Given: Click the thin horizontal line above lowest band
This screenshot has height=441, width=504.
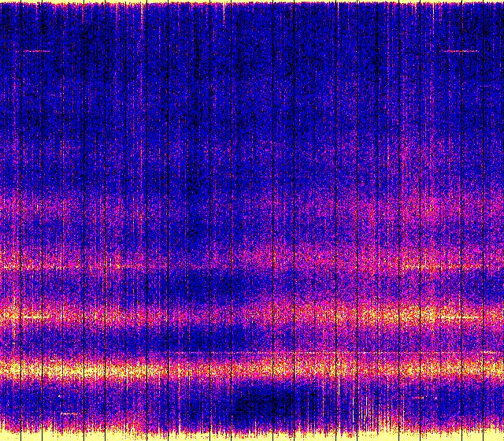Looking at the screenshot, I should point(252,352).
